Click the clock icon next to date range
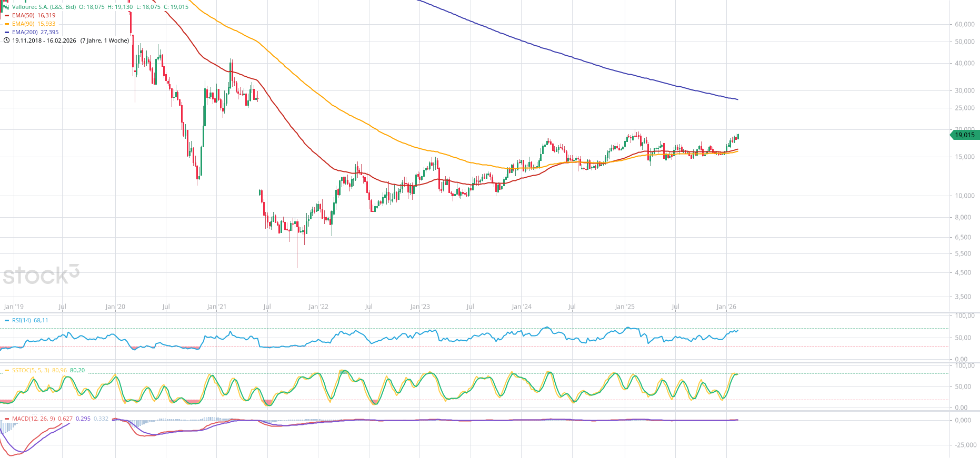This screenshot has height=458, width=980. pos(6,40)
